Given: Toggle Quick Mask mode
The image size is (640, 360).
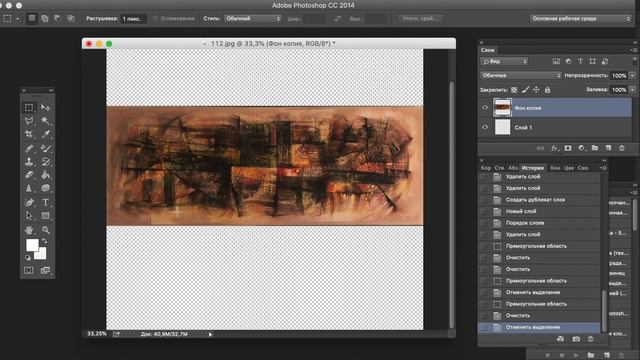Looking at the screenshot, I should tap(29, 270).
